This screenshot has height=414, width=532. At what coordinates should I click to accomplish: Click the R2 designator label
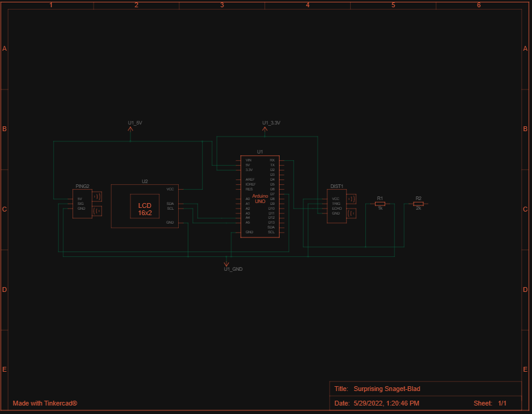[x=418, y=198]
